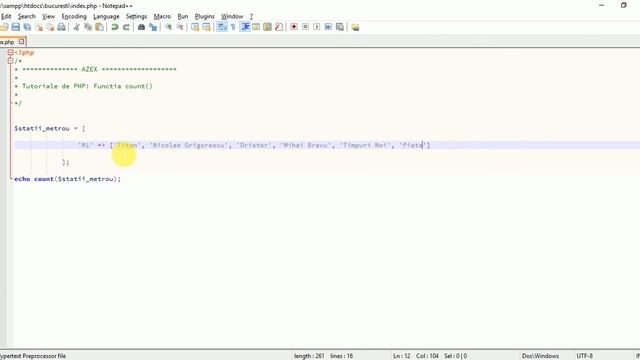Click the Synchronize Vertical Scrolling icon

click(195, 27)
